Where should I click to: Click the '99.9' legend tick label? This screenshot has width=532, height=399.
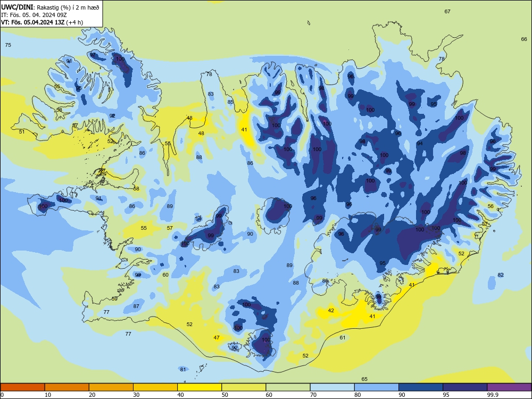pos(493,395)
